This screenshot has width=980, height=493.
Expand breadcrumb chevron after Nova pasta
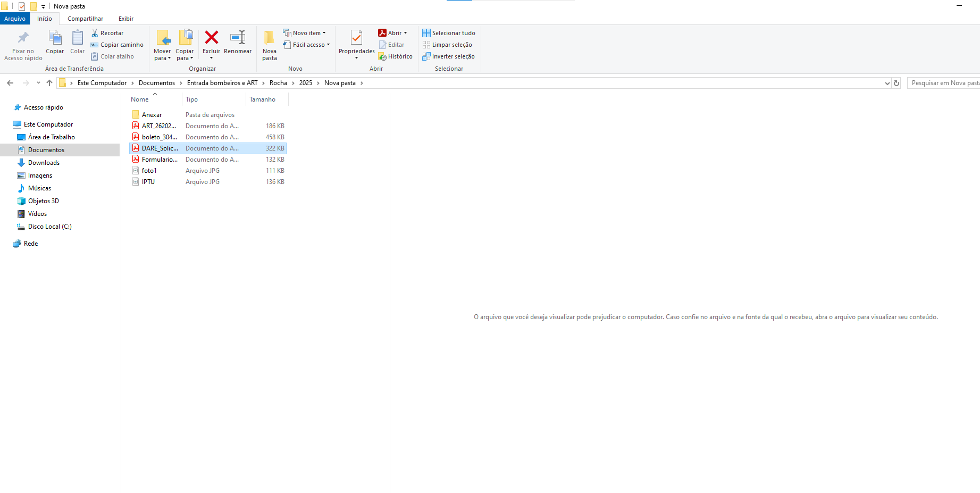[x=362, y=83]
